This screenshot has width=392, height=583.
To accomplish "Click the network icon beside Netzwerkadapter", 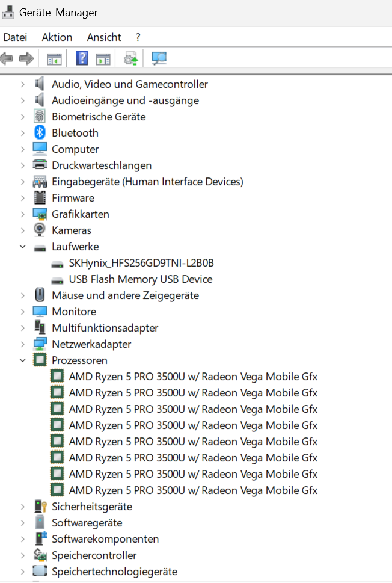I will [x=40, y=344].
